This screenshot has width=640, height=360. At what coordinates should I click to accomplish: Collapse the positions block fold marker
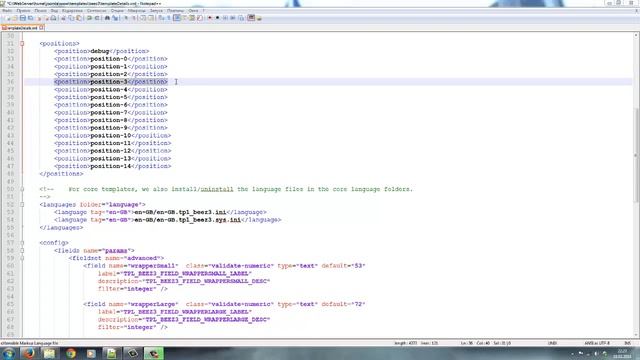pyautogui.click(x=22, y=43)
